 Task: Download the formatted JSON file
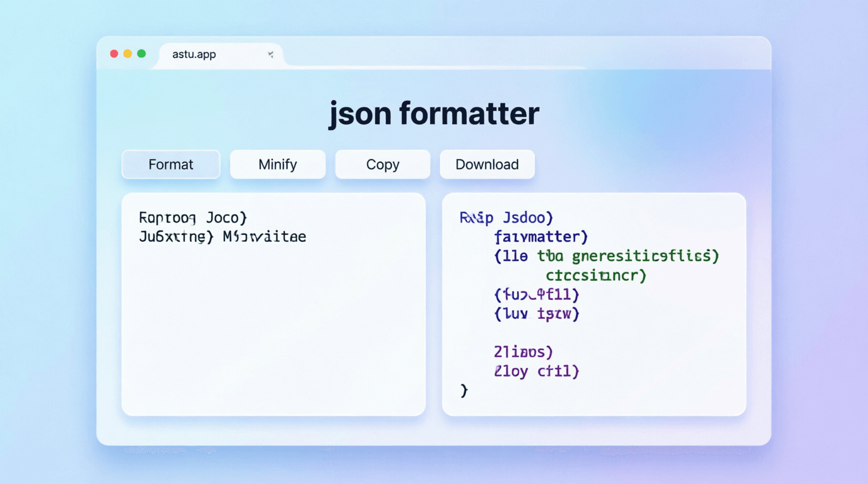[487, 164]
